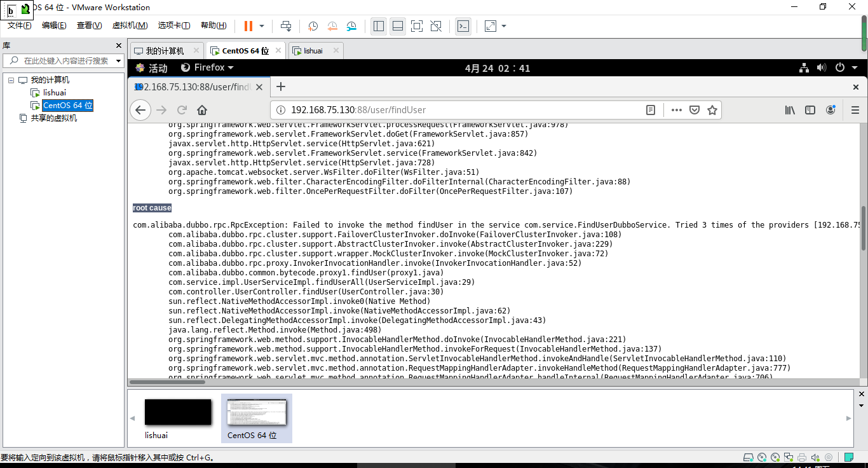Click the GNOME clock 4月24 02:41
868x468 pixels.
pyautogui.click(x=498, y=68)
